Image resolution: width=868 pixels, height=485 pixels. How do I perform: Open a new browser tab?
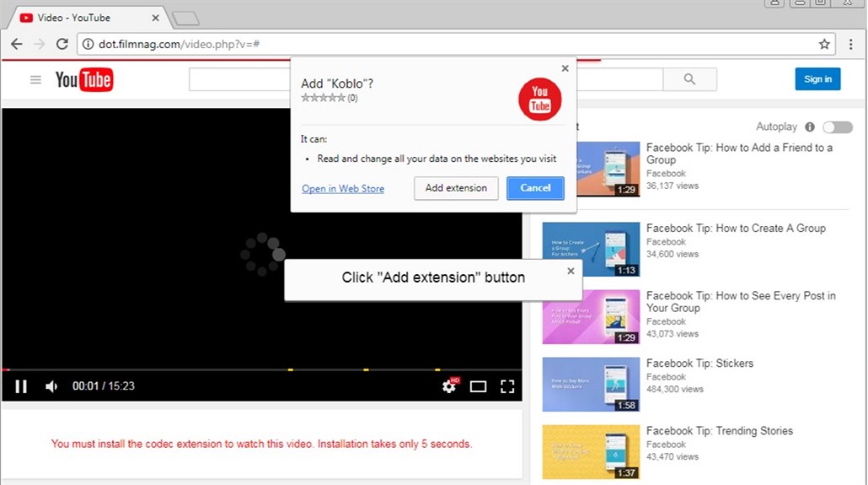click(185, 19)
